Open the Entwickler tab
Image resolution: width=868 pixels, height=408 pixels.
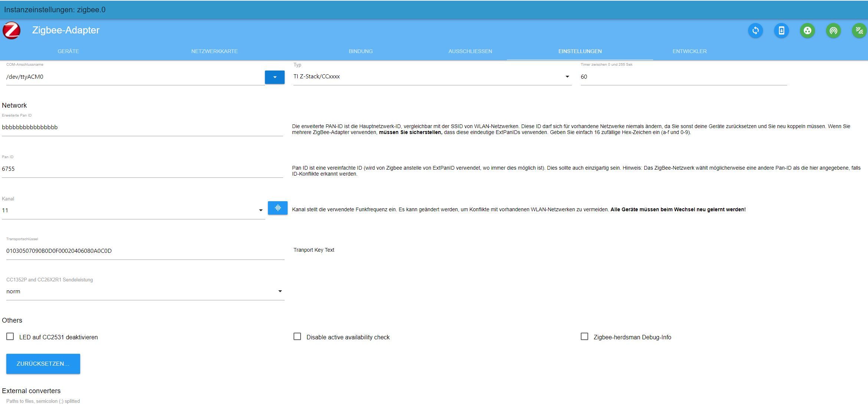(x=690, y=51)
